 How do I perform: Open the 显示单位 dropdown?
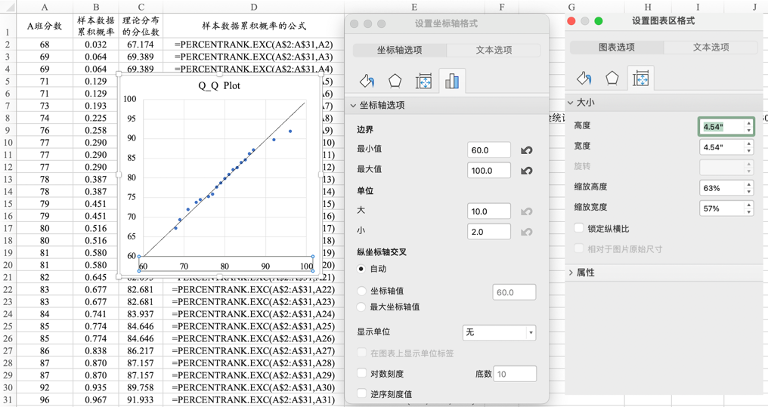coord(499,331)
